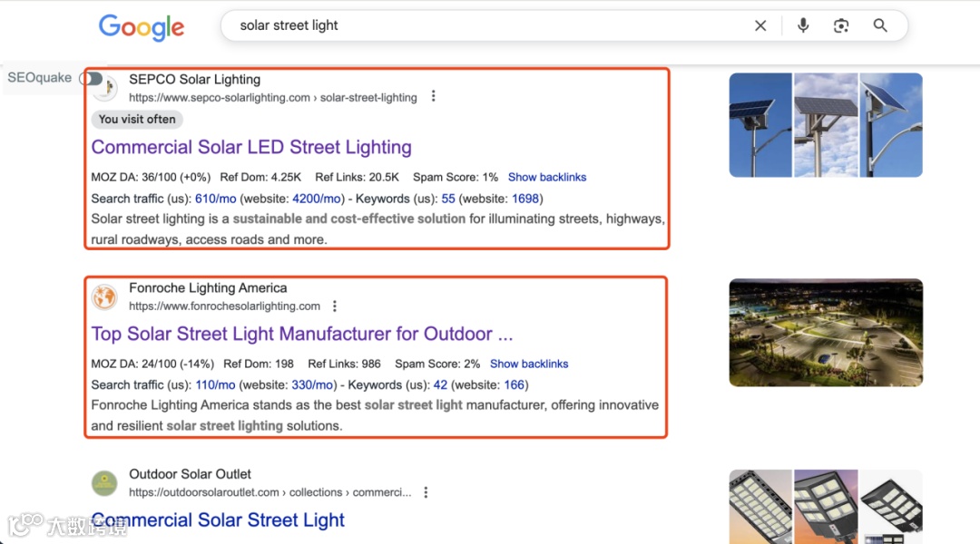Screen dimensions: 980x544
Task: Open Google Lens image search icon
Action: click(x=841, y=25)
